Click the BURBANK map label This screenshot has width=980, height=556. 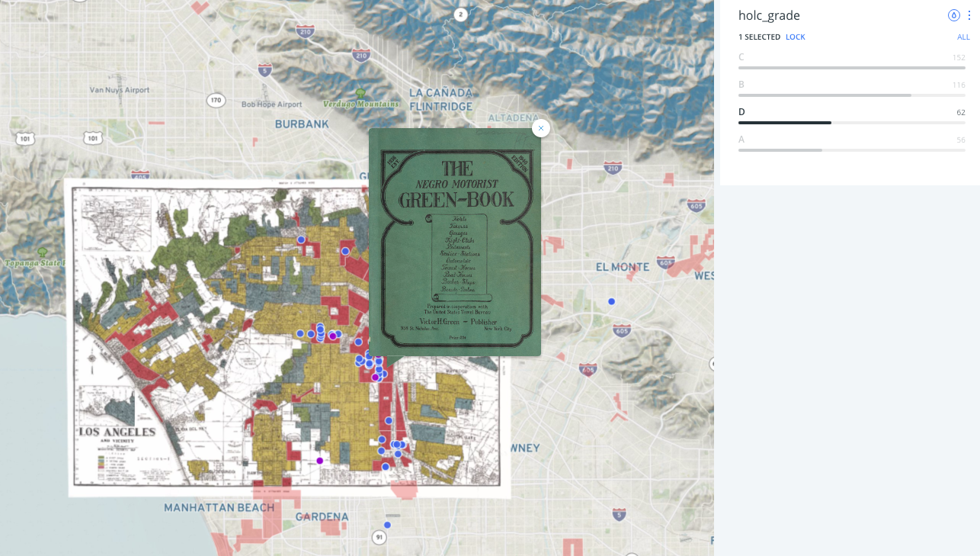click(x=302, y=124)
